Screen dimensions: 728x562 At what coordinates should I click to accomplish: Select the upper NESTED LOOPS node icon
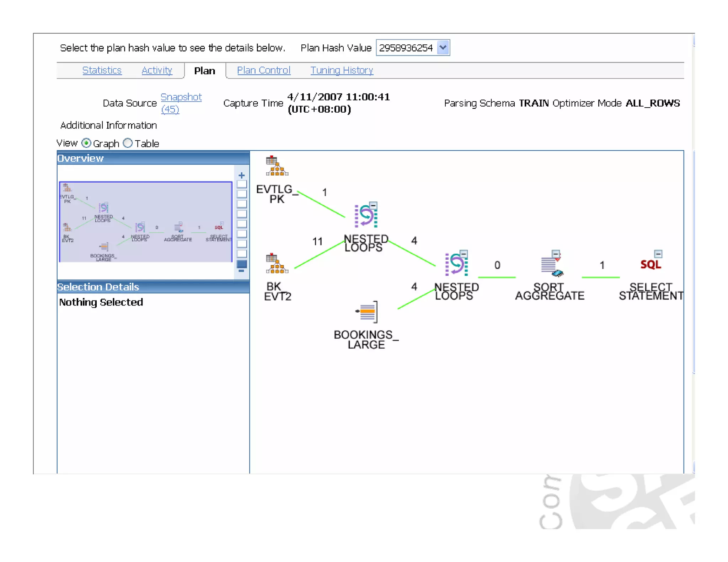(x=365, y=216)
